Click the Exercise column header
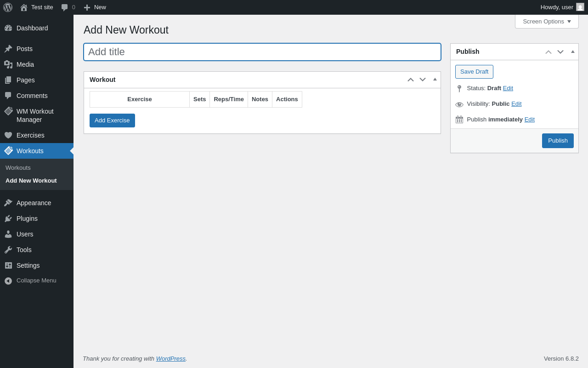Screen dimensions: 588x368 (140, 99)
